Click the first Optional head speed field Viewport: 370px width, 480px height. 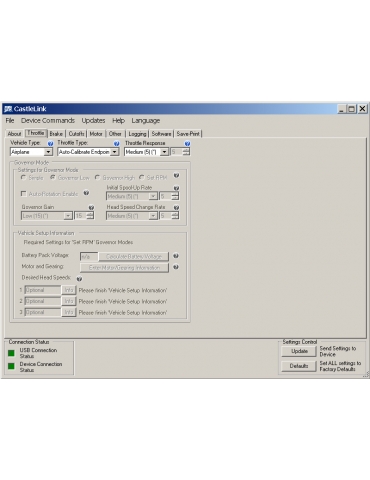(43, 290)
